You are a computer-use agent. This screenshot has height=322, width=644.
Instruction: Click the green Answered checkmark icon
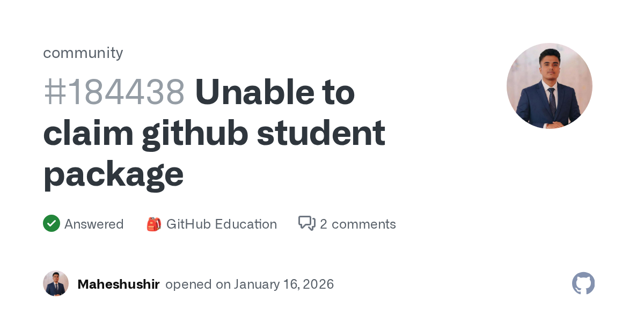52,223
